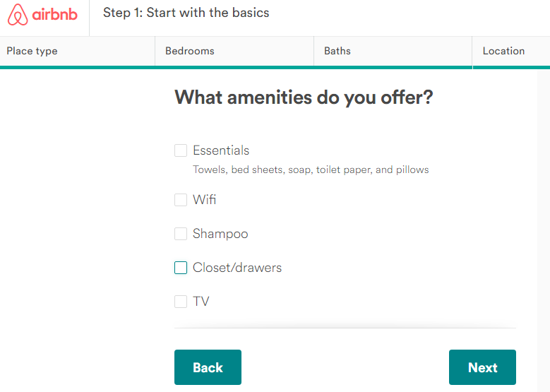Click the "Step 1: Start with the basics" title
The height and width of the screenshot is (392, 550).
click(186, 13)
